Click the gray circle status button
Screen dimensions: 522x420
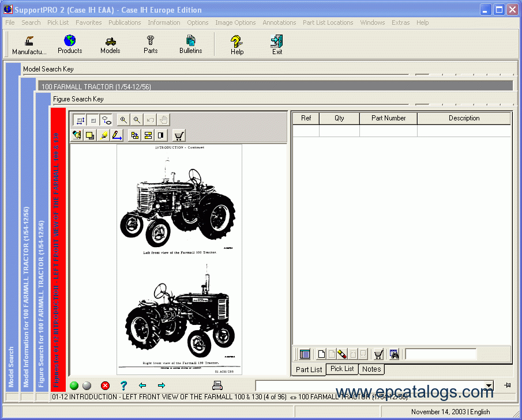pos(87,386)
